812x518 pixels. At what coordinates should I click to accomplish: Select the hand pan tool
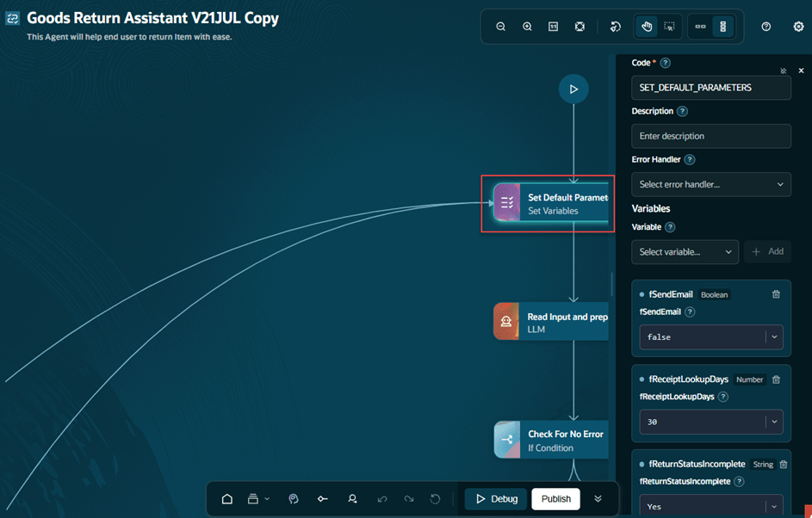647,27
